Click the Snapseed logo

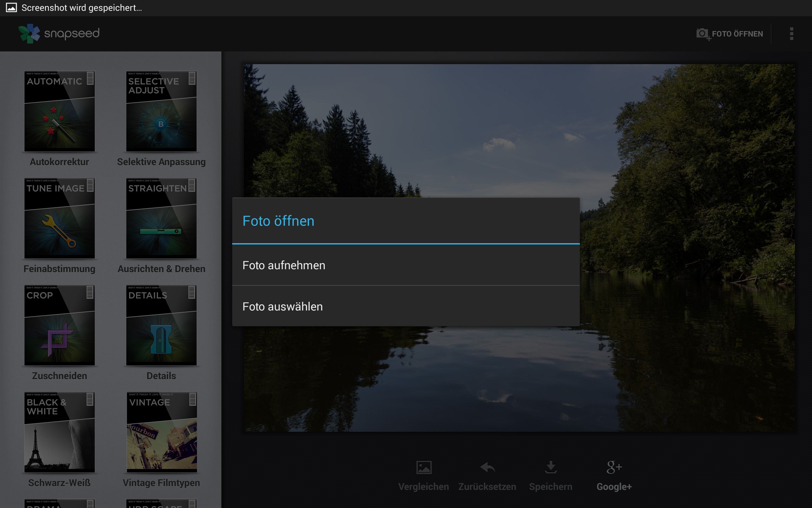29,33
